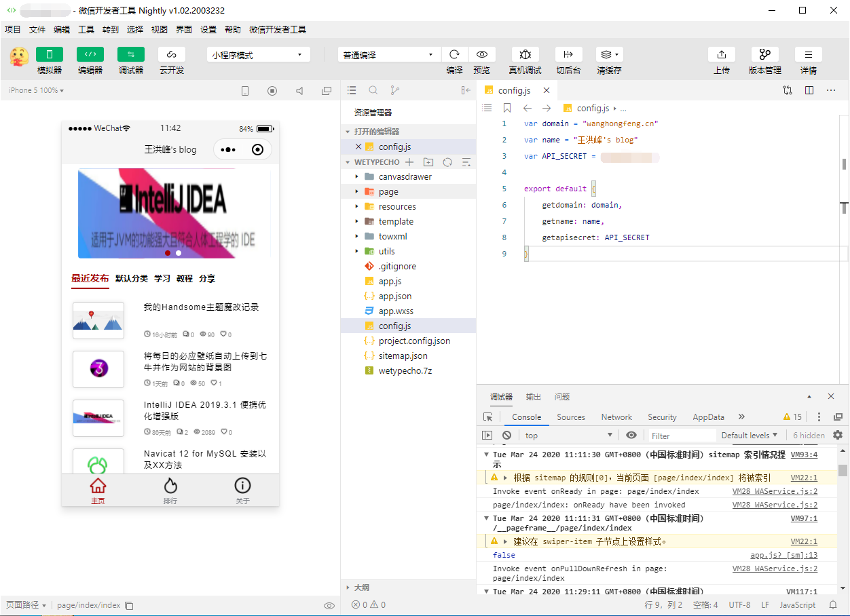Open the iPhone 5 100% device dropdown
The height and width of the screenshot is (616, 850).
[x=37, y=91]
